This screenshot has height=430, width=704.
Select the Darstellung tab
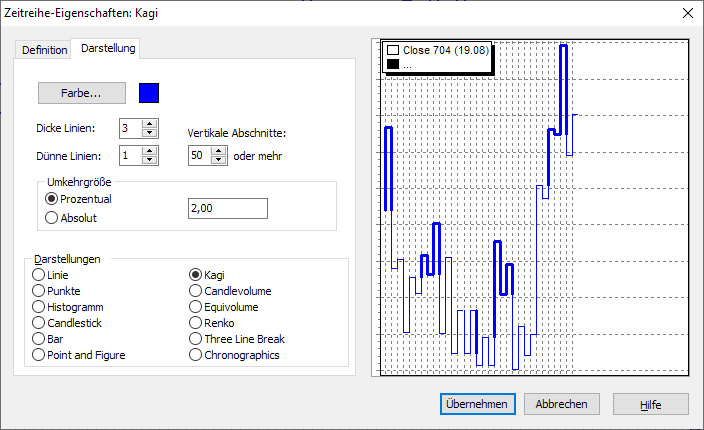click(109, 48)
